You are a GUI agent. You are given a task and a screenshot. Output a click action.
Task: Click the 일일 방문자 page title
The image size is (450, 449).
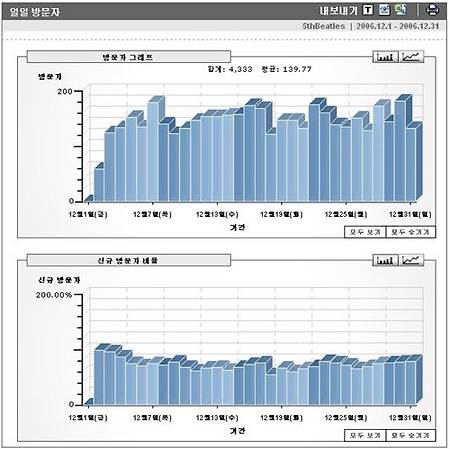point(35,12)
